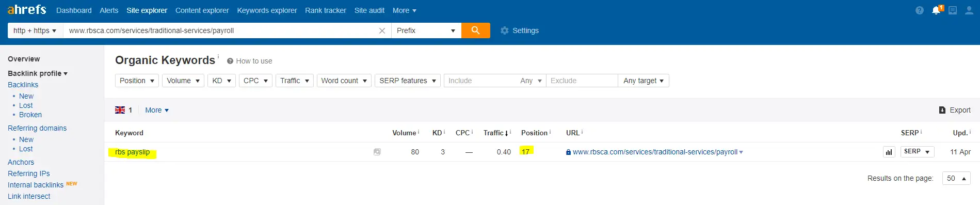The image size is (980, 205).
Task: Open the Referring domains link
Action: (37, 128)
